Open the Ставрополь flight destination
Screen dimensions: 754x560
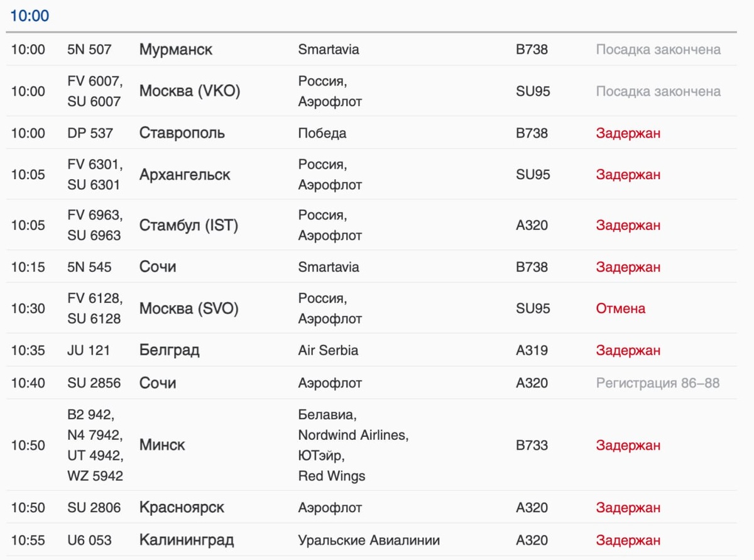182,133
